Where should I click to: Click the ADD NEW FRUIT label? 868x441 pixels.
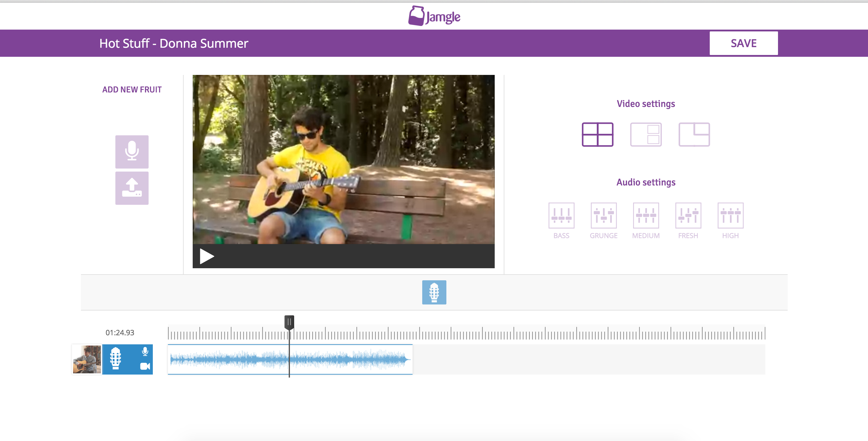tap(132, 90)
